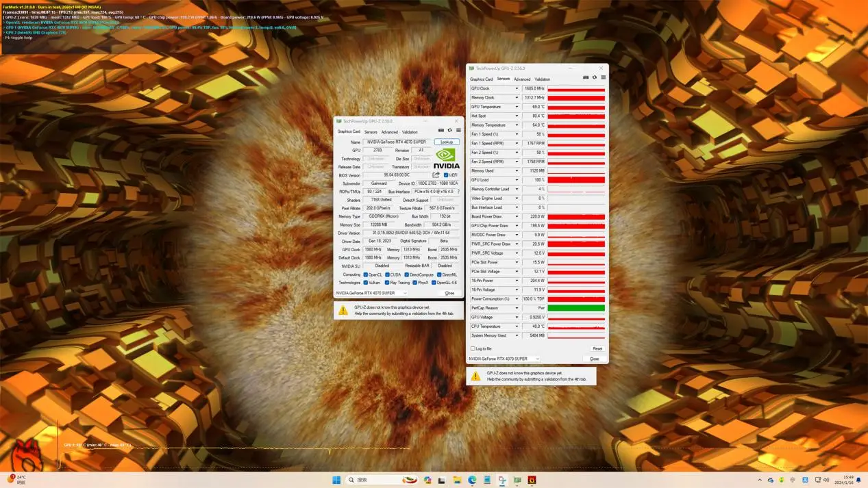
Task: Switch to the Graphics Card tab in the Sensors window
Action: (x=482, y=79)
